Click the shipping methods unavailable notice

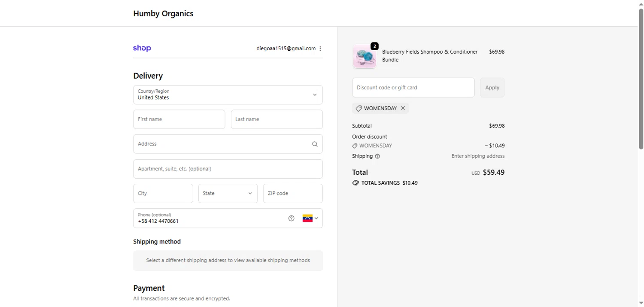228,261
